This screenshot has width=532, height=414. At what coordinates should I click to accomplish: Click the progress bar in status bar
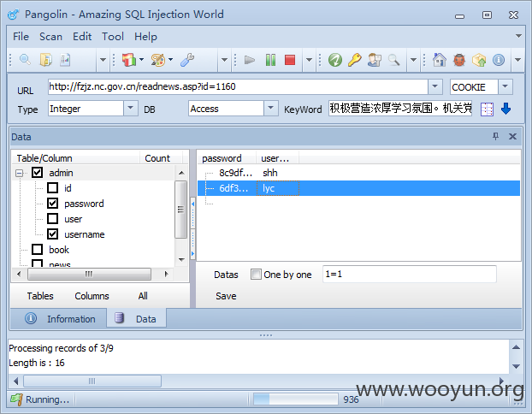295,399
